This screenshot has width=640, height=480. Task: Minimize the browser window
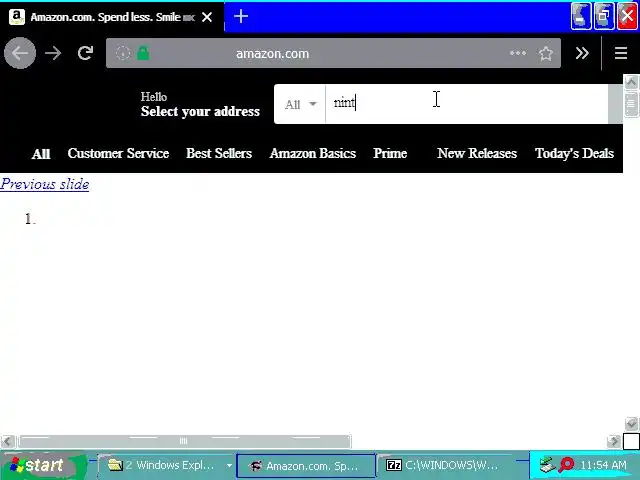tap(581, 16)
